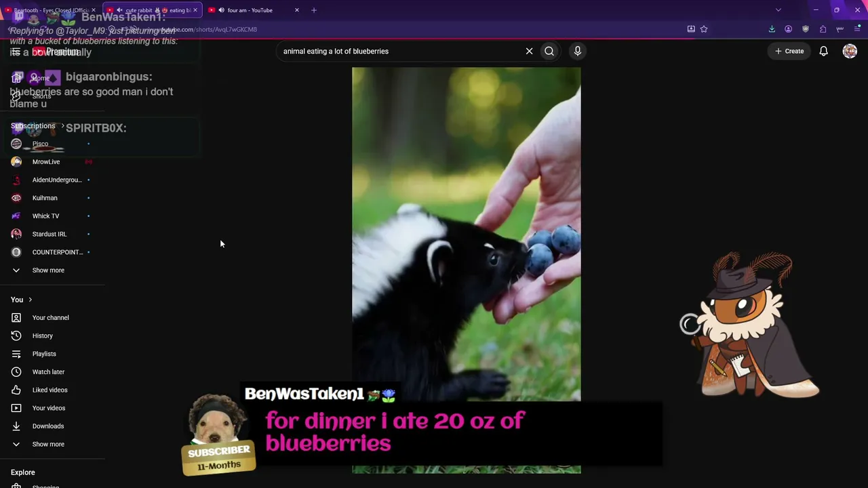Switch to the Beartooth - Eyes Closed tab
The image size is (868, 488).
[x=51, y=10]
